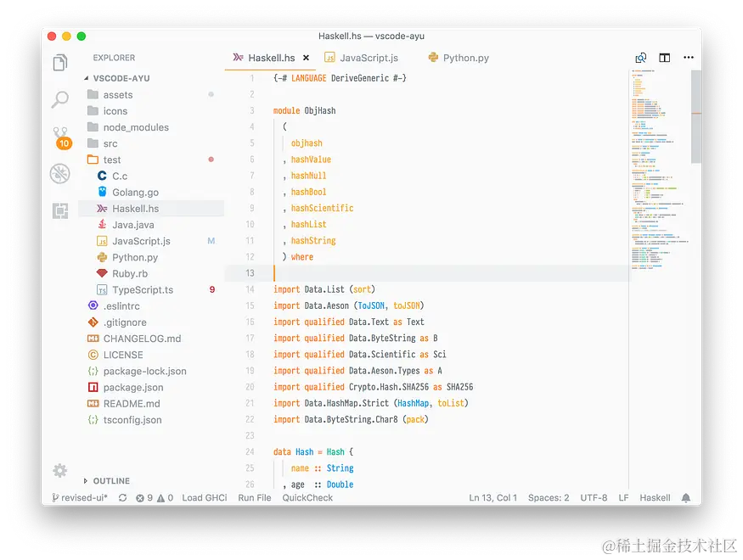
Task: Click the hashScientific export on line 9
Action: point(322,208)
